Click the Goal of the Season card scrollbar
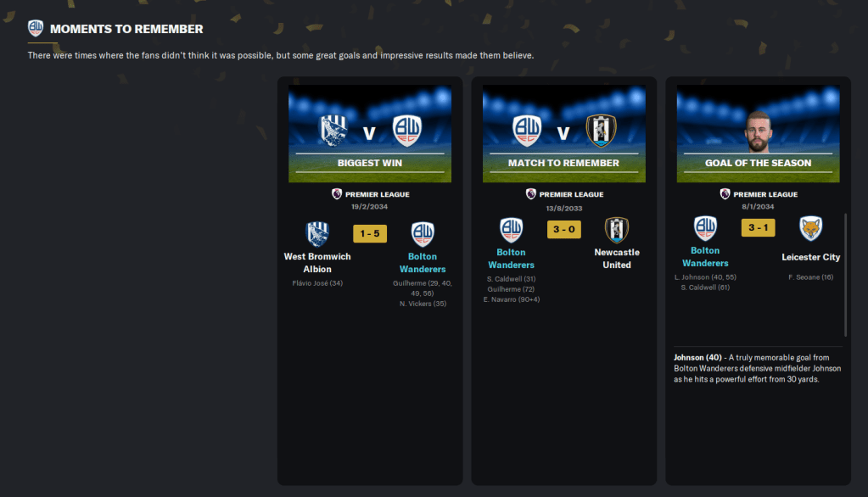This screenshot has height=497, width=868. [845, 275]
